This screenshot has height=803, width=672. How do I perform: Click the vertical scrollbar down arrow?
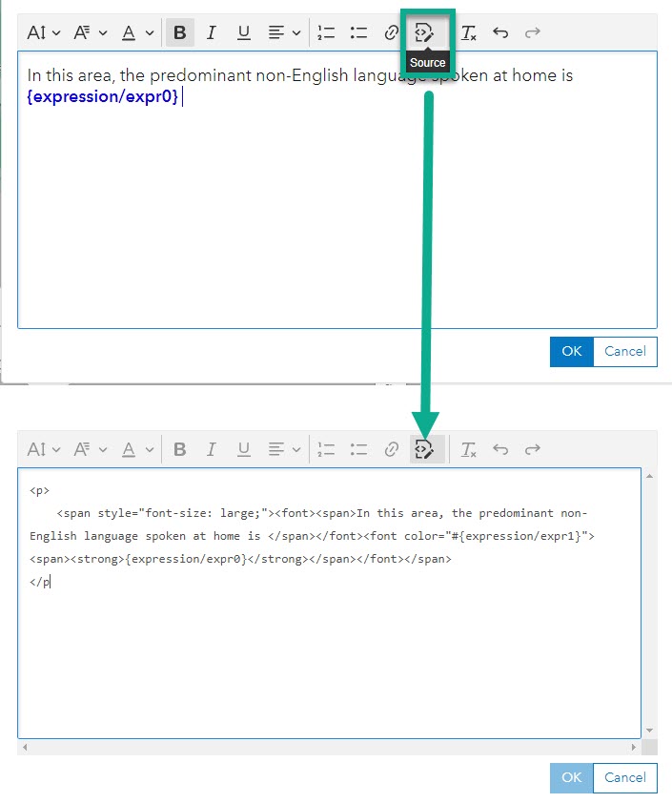click(649, 731)
